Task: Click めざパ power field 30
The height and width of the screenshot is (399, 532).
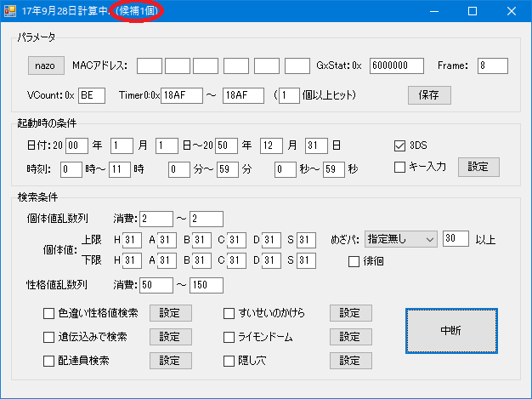Action: click(456, 239)
